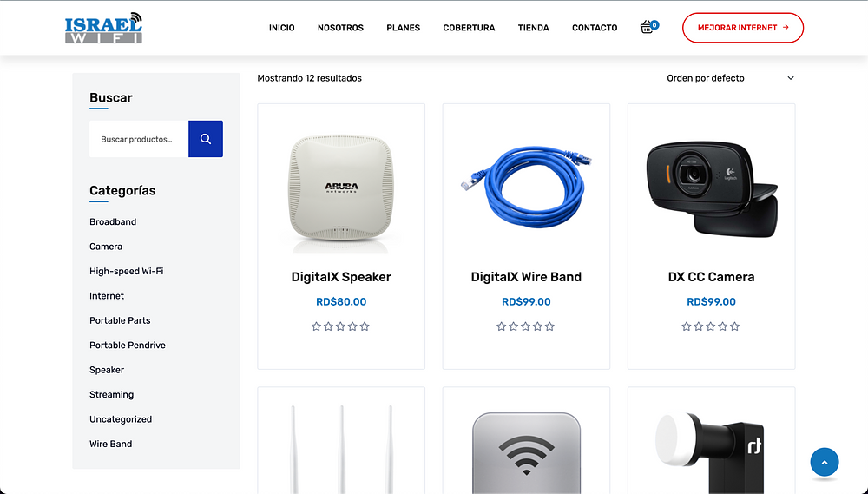The width and height of the screenshot is (868, 494).
Task: Click third star under DX CC Camera
Action: [711, 326]
